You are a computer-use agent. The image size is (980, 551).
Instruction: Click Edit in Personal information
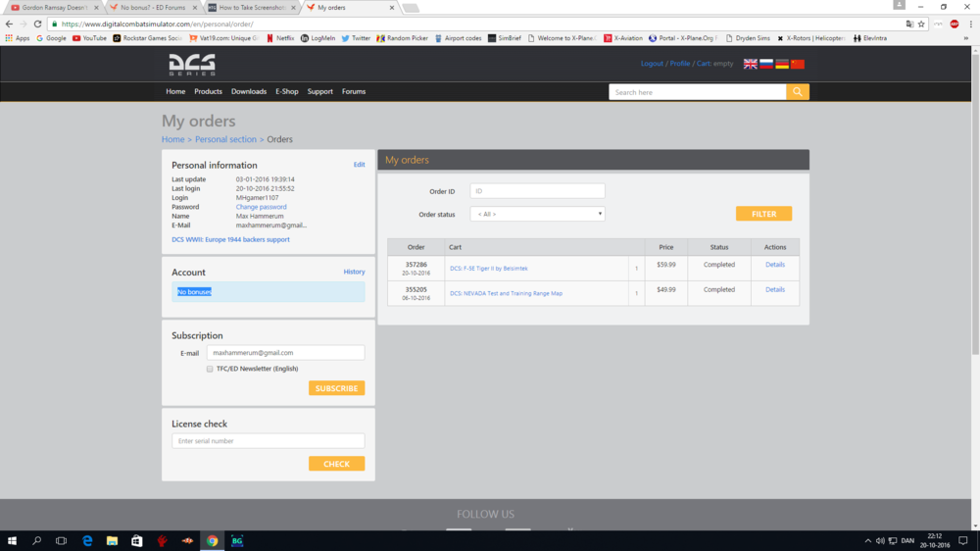click(359, 165)
